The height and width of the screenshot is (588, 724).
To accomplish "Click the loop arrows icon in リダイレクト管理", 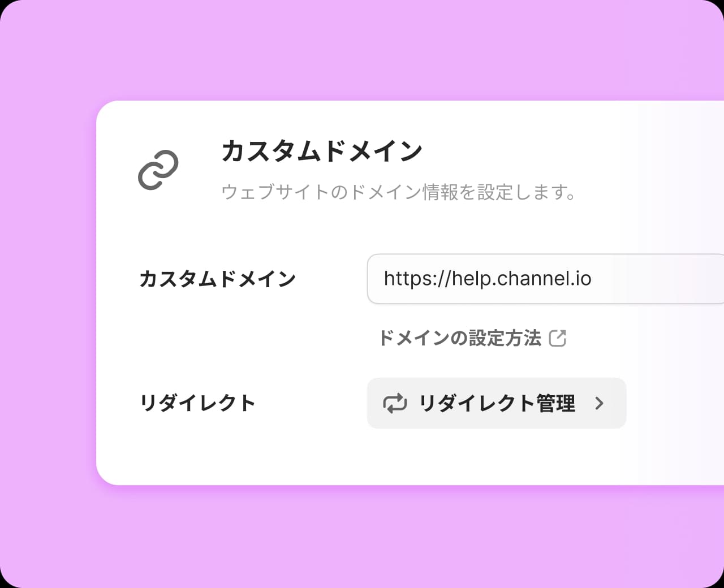I will click(x=395, y=403).
